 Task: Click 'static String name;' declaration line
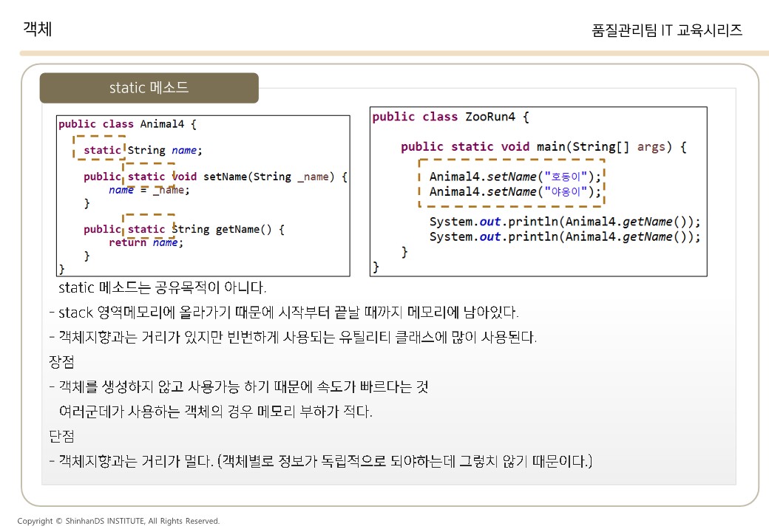click(143, 150)
